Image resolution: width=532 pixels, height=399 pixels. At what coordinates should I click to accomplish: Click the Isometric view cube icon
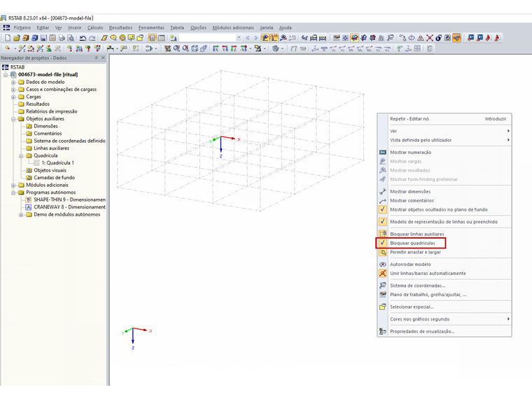click(x=195, y=48)
